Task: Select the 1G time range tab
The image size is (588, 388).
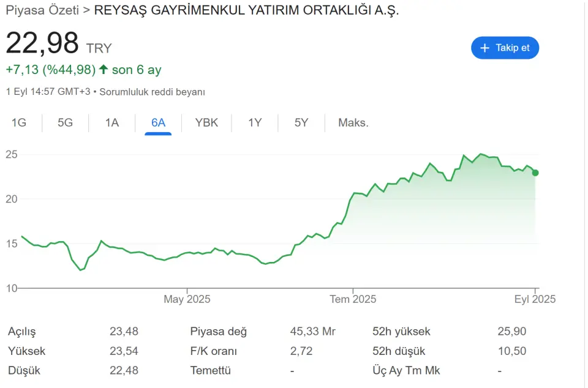Action: click(19, 122)
